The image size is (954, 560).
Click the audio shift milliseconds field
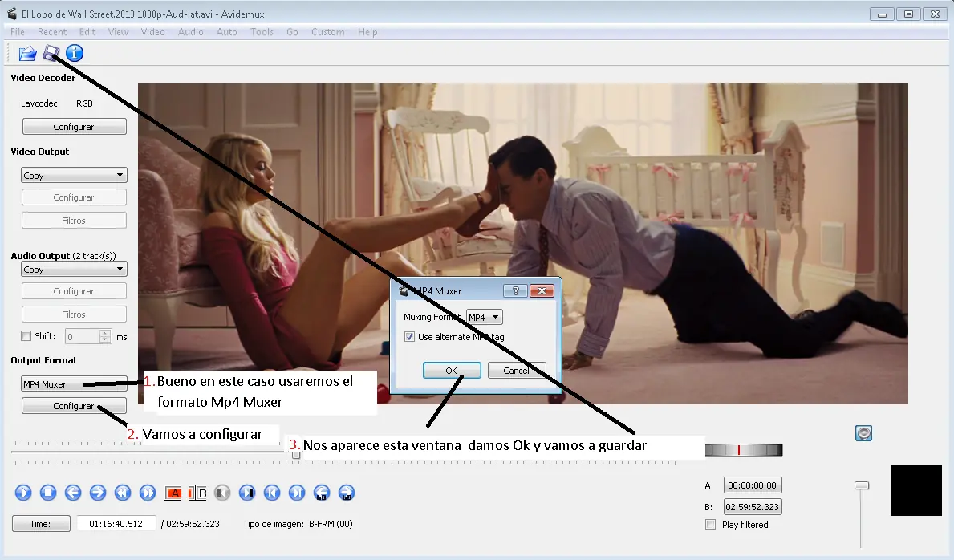click(x=83, y=337)
